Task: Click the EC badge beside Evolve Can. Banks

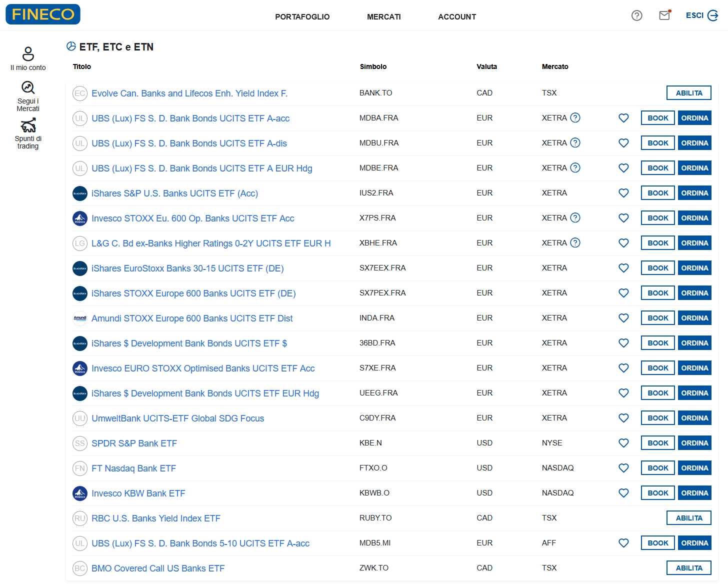Action: (80, 93)
